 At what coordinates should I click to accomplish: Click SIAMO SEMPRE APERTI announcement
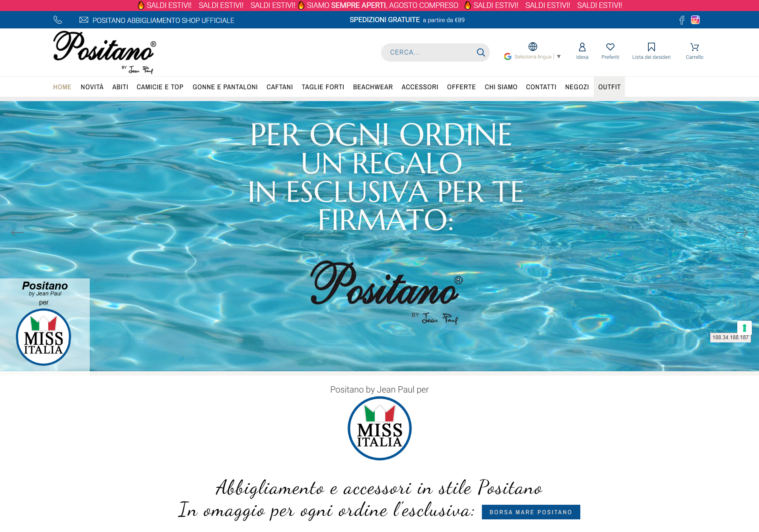(382, 5)
